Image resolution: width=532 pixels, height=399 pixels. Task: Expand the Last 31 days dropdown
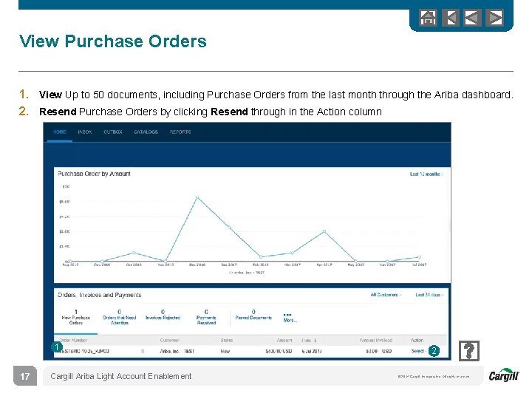429,295
